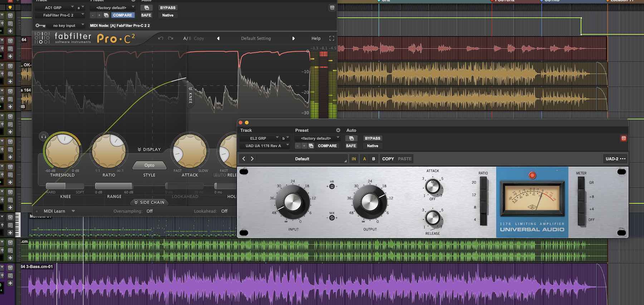Toggle SAFE in the UAD 1176 window

(x=351, y=146)
